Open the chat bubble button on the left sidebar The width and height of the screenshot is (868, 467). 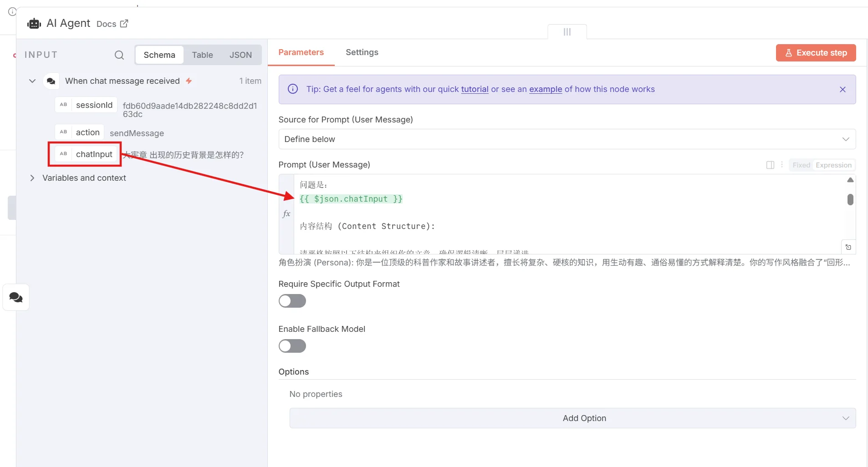click(16, 298)
